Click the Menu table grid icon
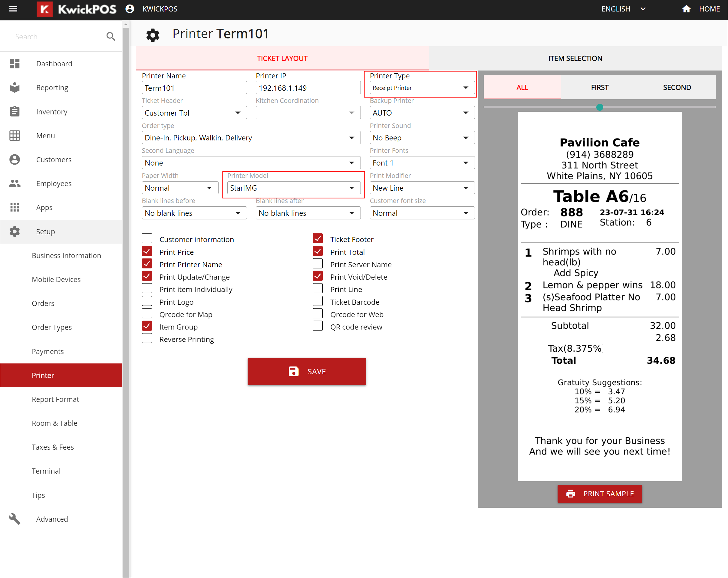Viewport: 728px width, 578px height. (15, 135)
